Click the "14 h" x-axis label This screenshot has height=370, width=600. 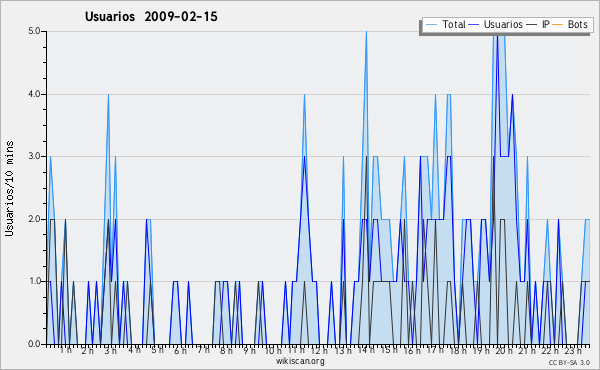[x=366, y=350]
